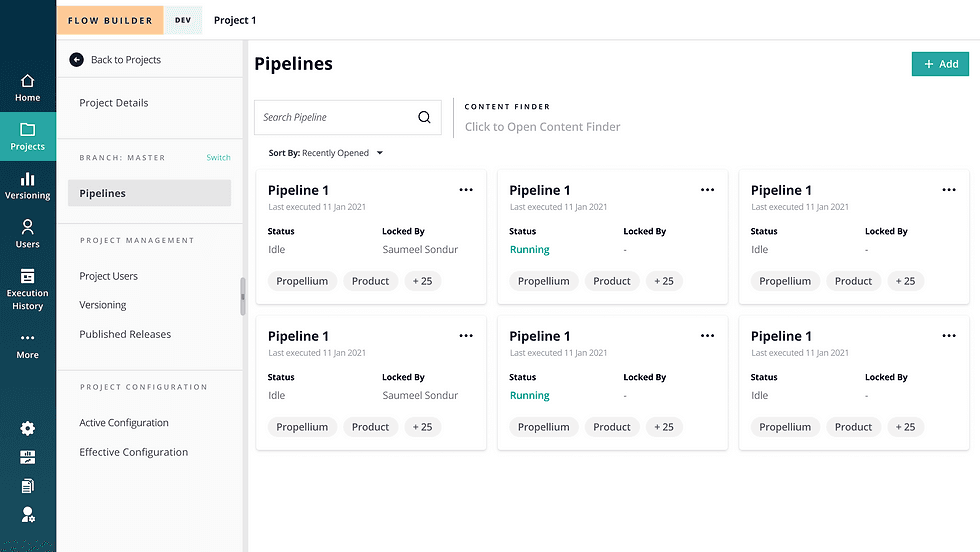Viewport: 980px width, 552px height.
Task: Open settings gear at sidebar bottom
Action: click(x=28, y=428)
